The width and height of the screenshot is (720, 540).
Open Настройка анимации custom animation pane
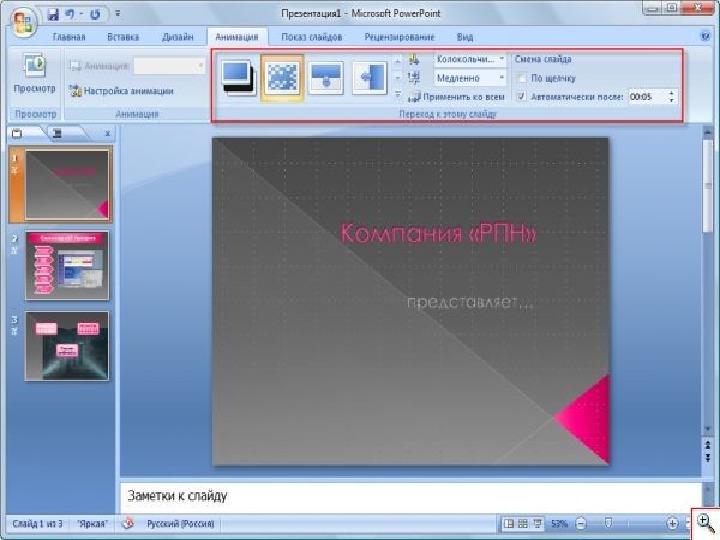pos(121,90)
